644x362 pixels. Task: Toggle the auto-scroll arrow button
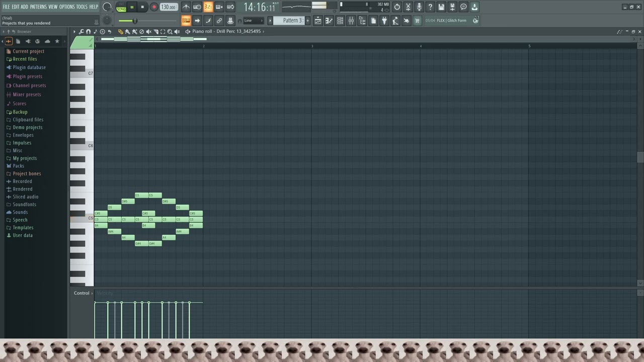[197, 21]
